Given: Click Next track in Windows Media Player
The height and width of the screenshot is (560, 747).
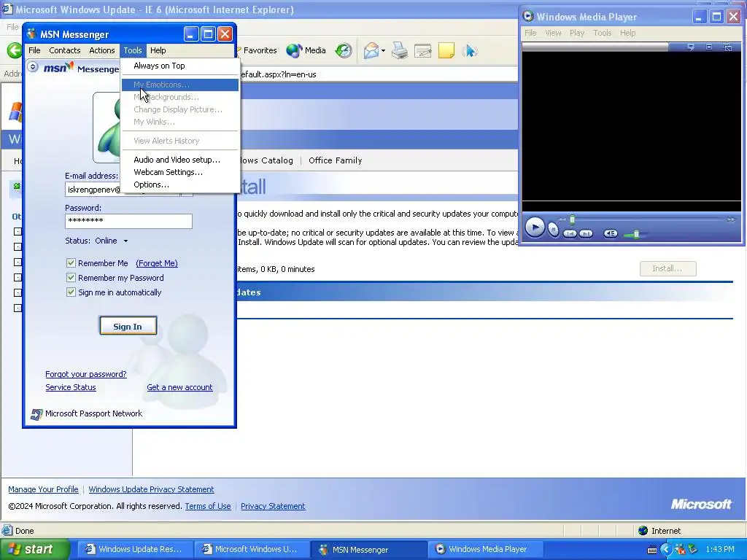Looking at the screenshot, I should (x=586, y=234).
